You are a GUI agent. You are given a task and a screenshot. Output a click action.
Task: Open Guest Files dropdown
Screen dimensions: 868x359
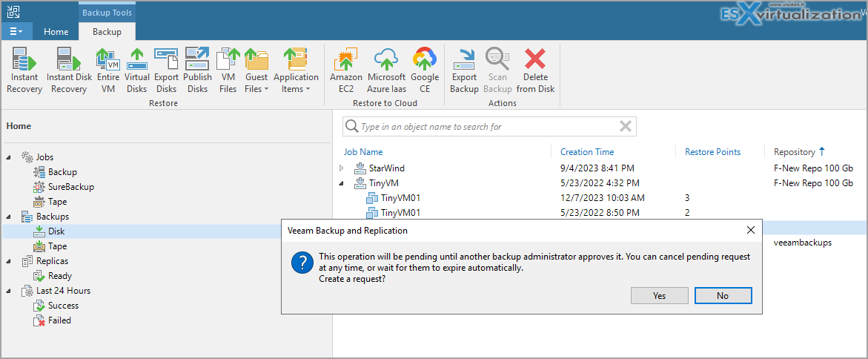[256, 70]
